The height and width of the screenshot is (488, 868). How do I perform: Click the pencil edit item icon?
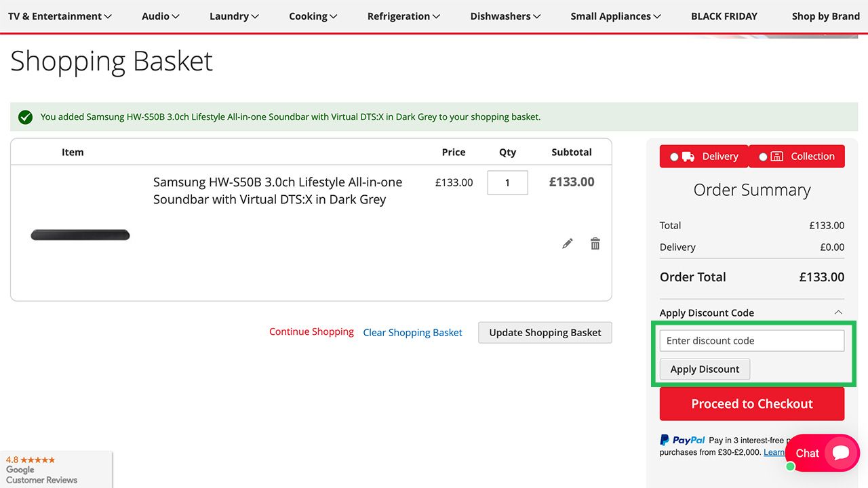[568, 243]
